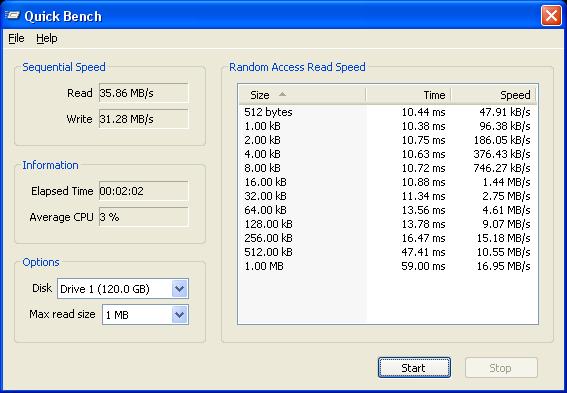Select the 512 bytes row
This screenshot has height=393, width=567.
click(x=388, y=112)
